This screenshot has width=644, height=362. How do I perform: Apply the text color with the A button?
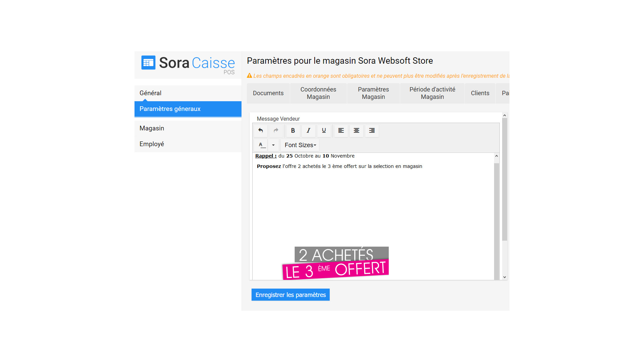point(261,145)
